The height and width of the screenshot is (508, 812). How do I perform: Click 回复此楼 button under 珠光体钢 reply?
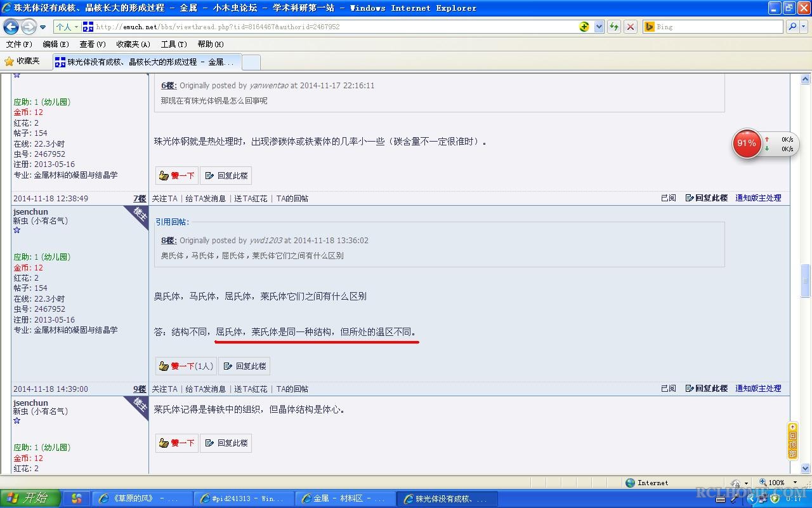226,175
